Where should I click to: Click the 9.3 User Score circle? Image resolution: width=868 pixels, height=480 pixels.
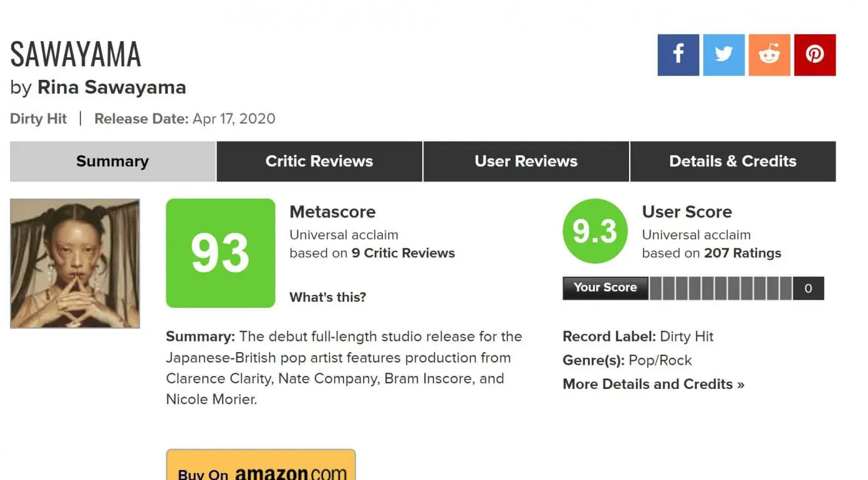(594, 231)
